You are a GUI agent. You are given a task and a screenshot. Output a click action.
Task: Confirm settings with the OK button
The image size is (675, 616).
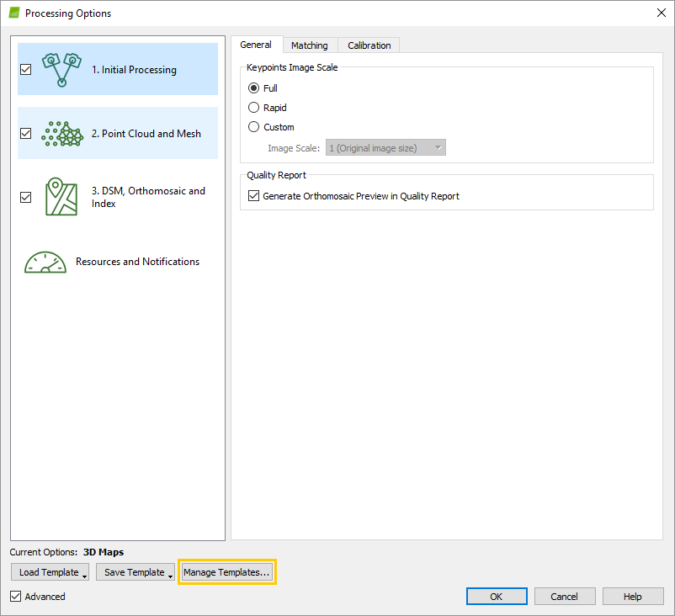tap(497, 596)
